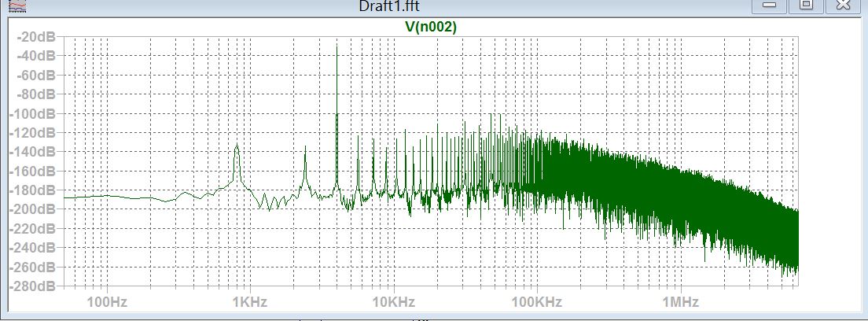868x321 pixels.
Task: Click the 100Hz frequency axis label
Action: 108,302
